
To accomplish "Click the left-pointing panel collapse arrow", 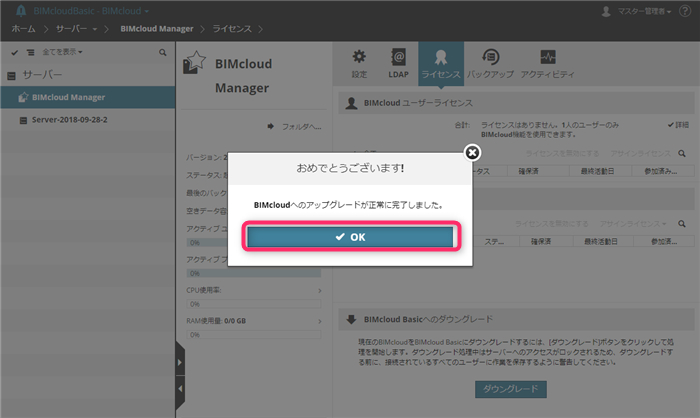I will tap(180, 389).
